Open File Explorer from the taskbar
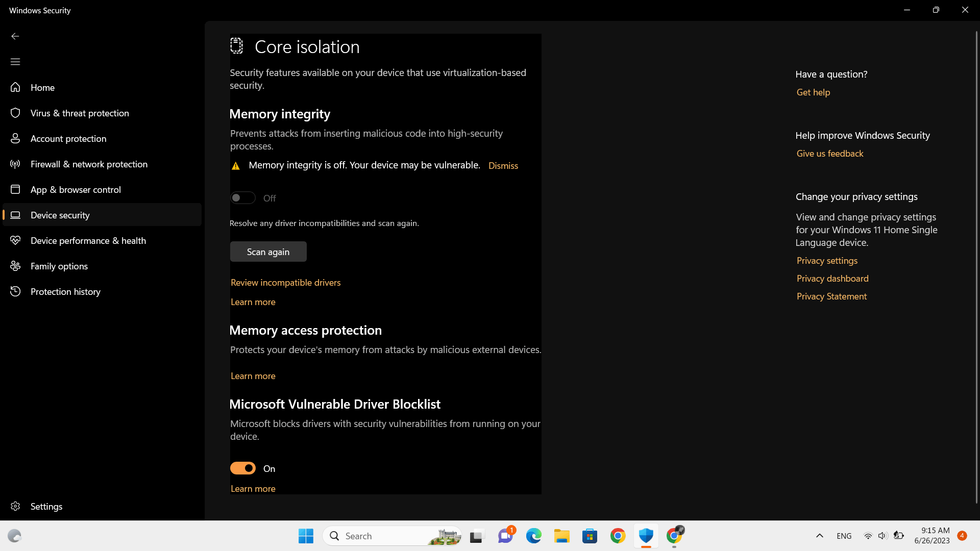The width and height of the screenshot is (980, 551). tap(561, 536)
